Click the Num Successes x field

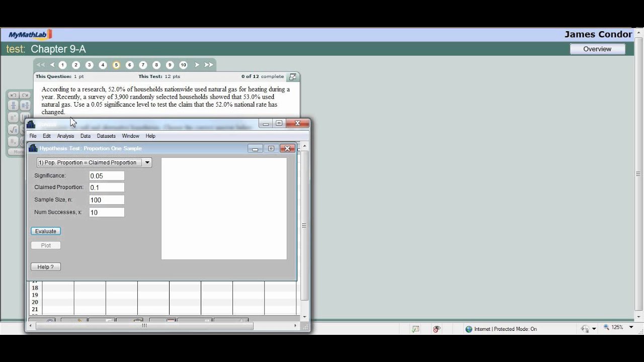pyautogui.click(x=107, y=213)
